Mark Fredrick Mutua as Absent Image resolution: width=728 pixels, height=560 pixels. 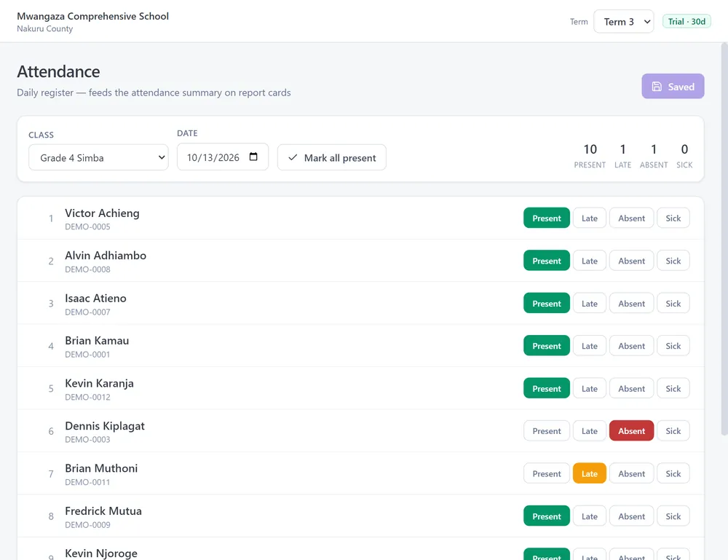[631, 516]
